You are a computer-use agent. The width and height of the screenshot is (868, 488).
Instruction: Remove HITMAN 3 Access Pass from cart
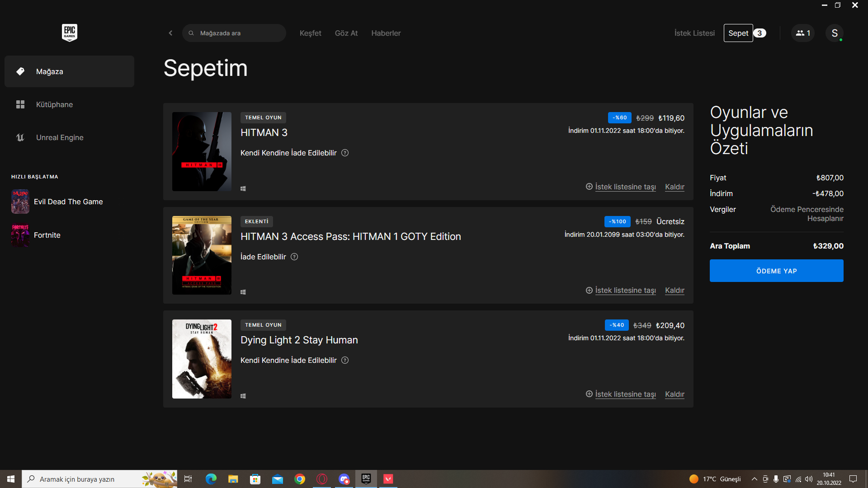click(x=675, y=290)
